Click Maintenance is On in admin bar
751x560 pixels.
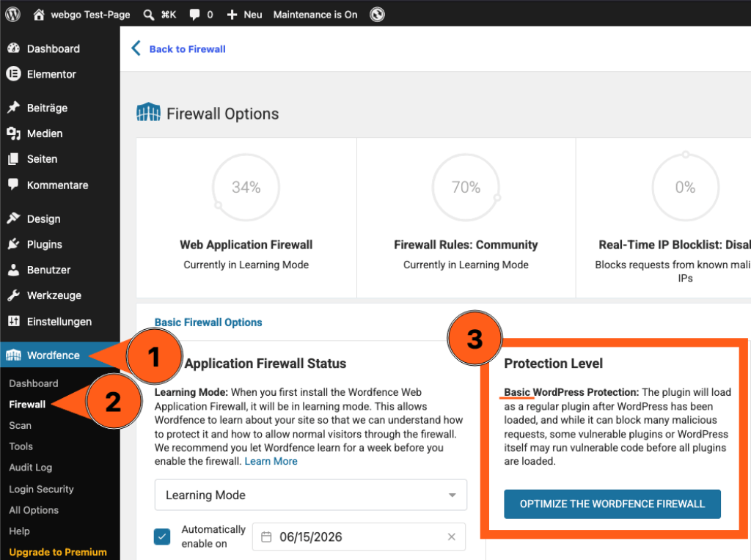pos(315,15)
